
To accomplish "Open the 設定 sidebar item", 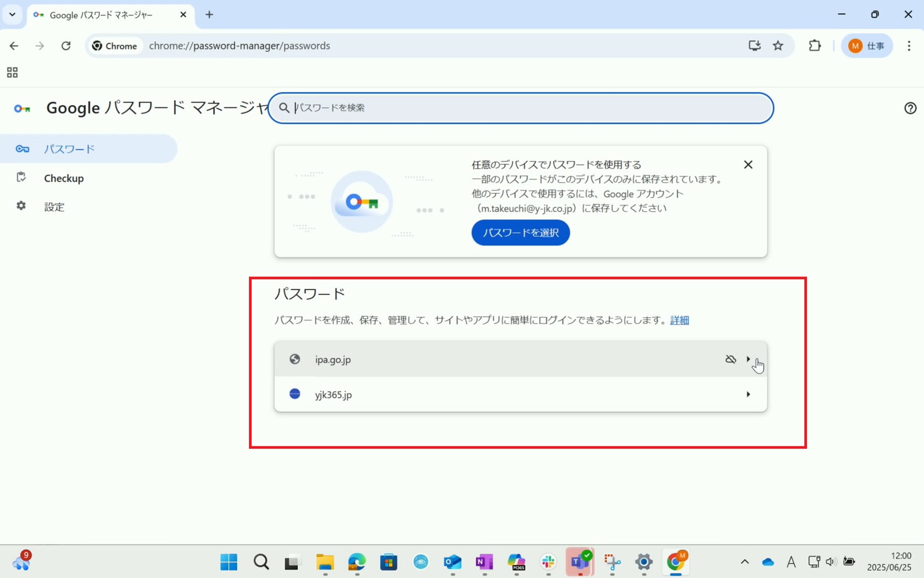I will pos(54,206).
